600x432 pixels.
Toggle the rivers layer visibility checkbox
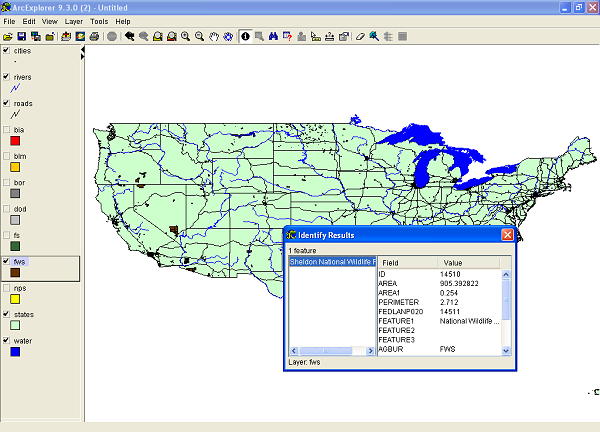(x=8, y=76)
